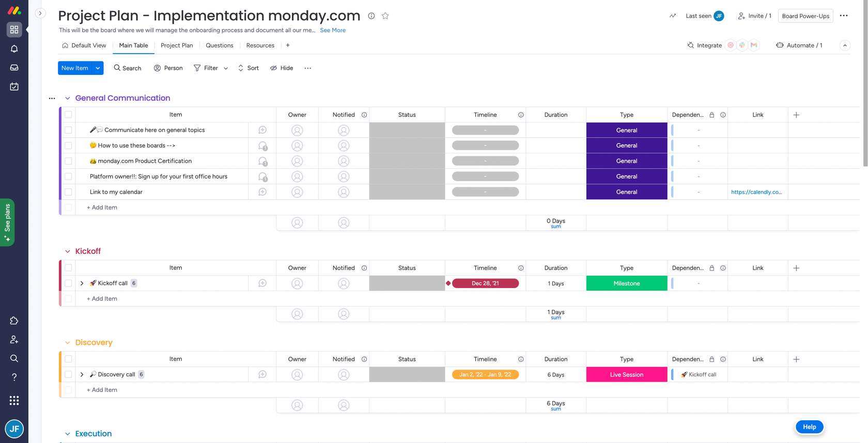Check the Kickoff call row checkbox
The width and height of the screenshot is (868, 443).
coord(68,283)
